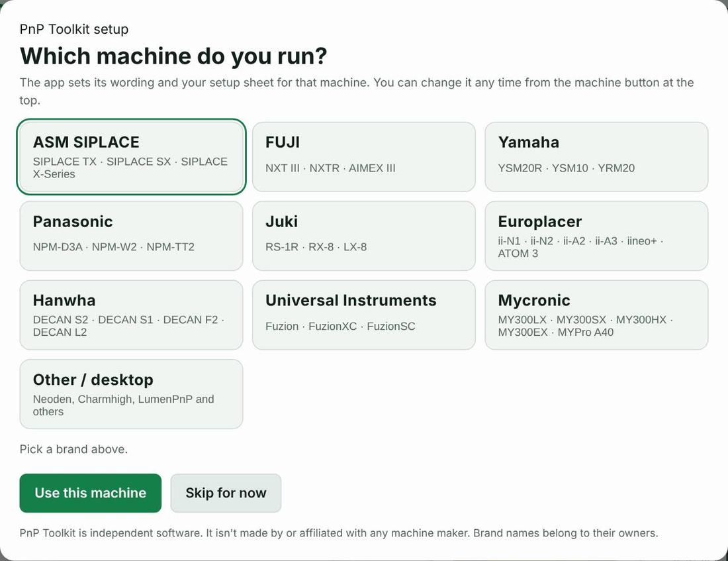Choose the Juki machine card
This screenshot has width=728, height=561.
364,236
